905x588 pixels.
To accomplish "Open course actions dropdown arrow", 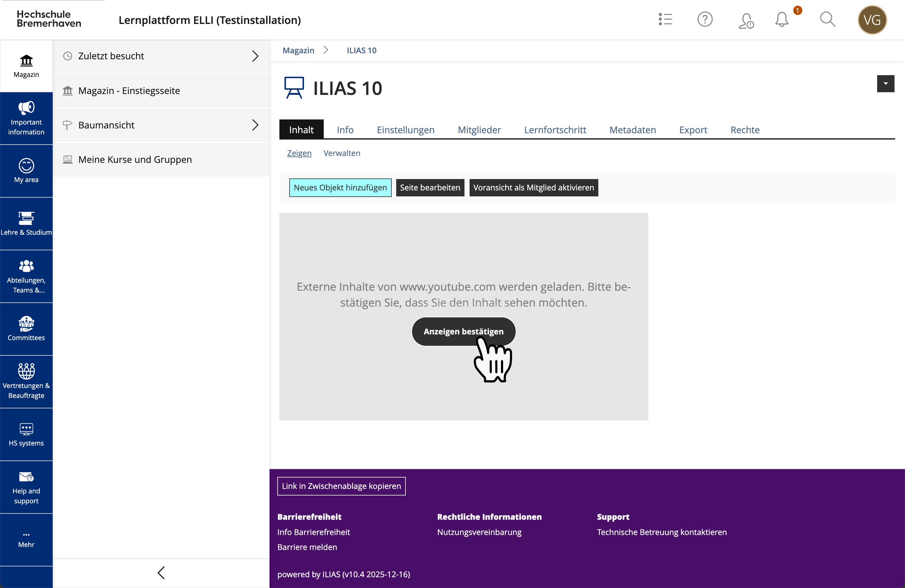I will pyautogui.click(x=885, y=84).
